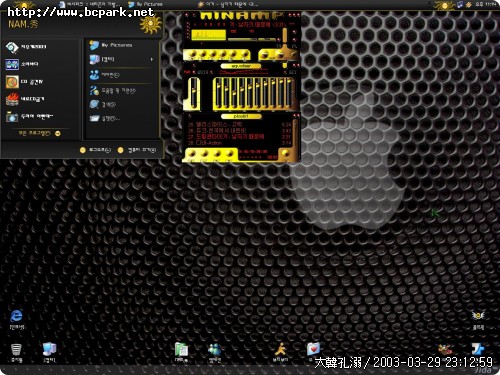Open Internet Explorer desktop icon
This screenshot has width=500, height=375.
pyautogui.click(x=16, y=319)
